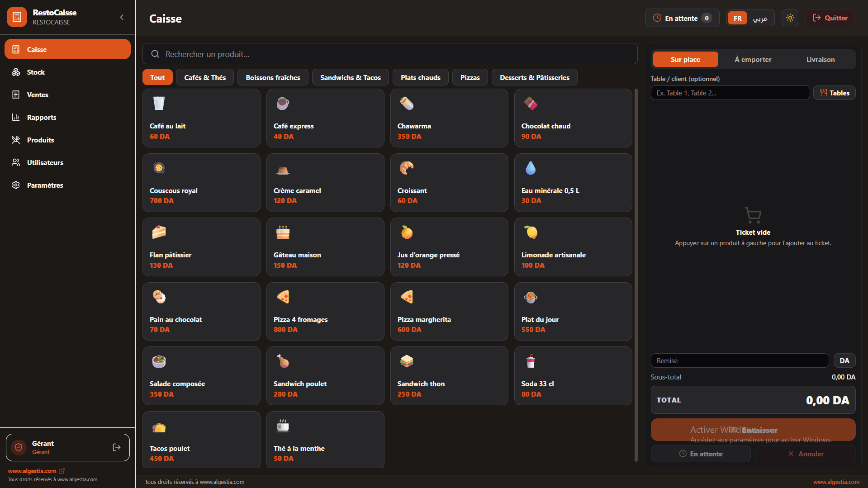This screenshot has height=488, width=868.
Task: Click the Tacos poulet taco icon
Action: point(159,427)
